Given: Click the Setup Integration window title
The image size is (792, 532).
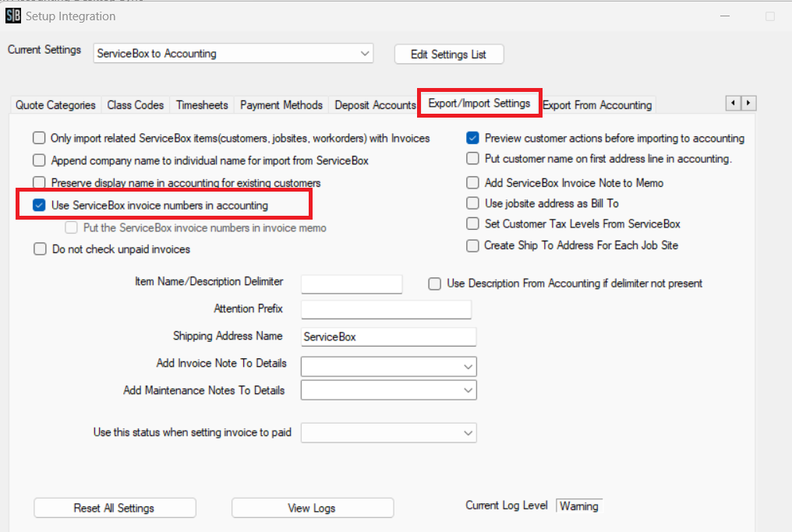Looking at the screenshot, I should (71, 16).
